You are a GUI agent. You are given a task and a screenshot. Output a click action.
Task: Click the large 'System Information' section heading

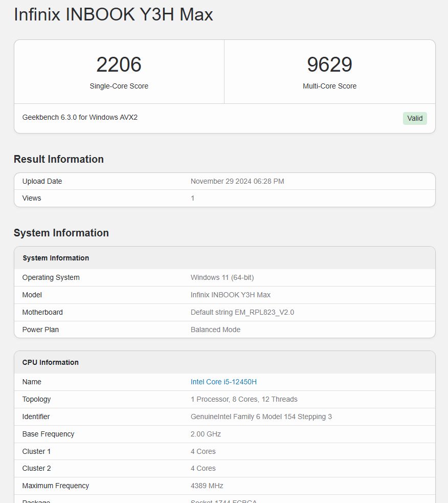61,233
